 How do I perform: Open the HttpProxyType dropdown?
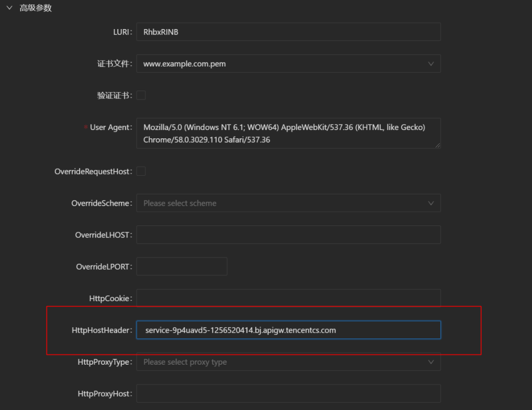click(x=288, y=362)
